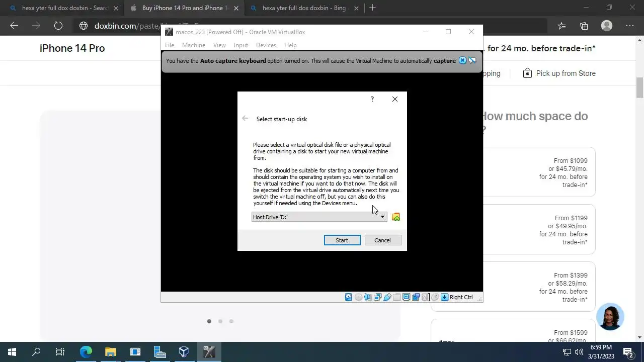Viewport: 644px width, 362px height.
Task: Open Edge Collections icon
Action: pyautogui.click(x=584, y=26)
